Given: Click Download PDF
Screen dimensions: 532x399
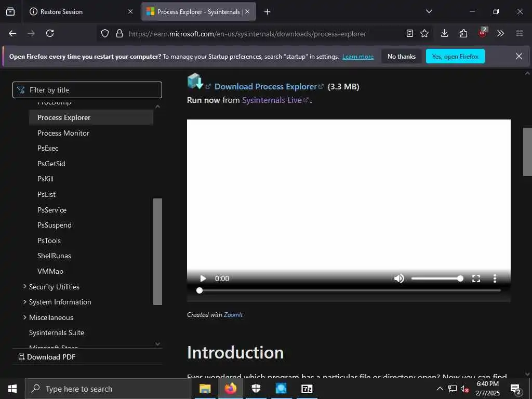Looking at the screenshot, I should click(47, 357).
